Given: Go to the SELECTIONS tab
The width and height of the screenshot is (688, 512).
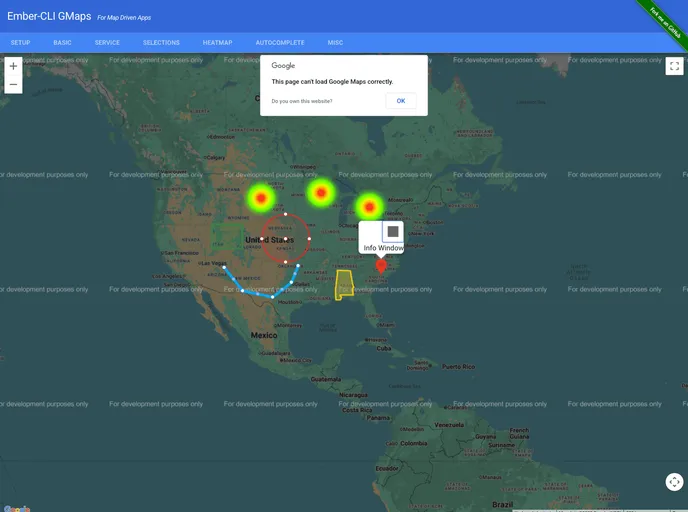Looking at the screenshot, I should [x=161, y=43].
